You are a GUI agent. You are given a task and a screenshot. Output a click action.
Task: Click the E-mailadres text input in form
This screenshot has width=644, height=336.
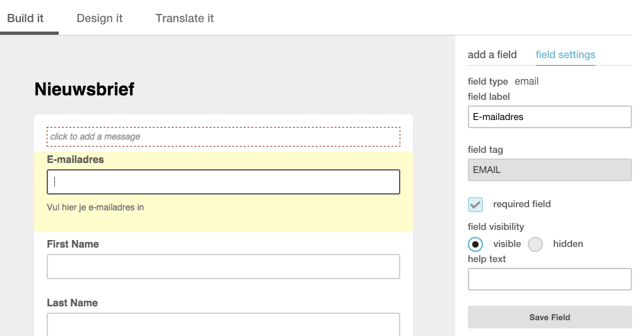pyautogui.click(x=224, y=182)
